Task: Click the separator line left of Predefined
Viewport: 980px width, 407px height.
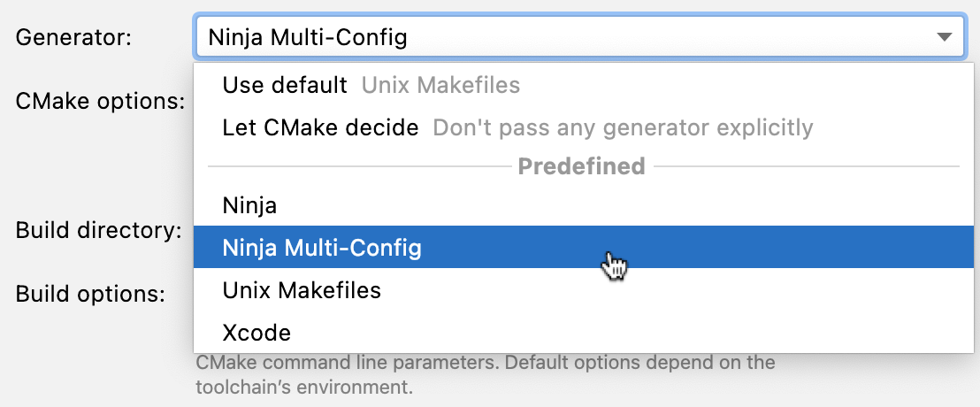Action: pos(354,166)
